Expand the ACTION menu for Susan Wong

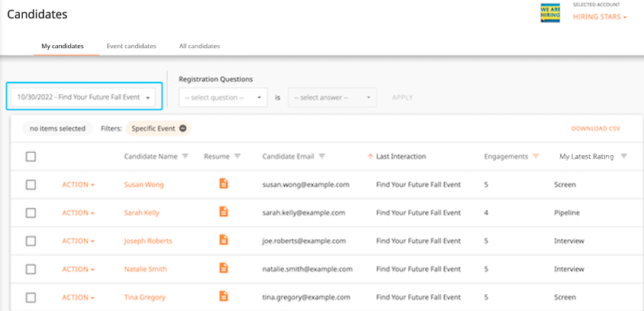pos(78,185)
